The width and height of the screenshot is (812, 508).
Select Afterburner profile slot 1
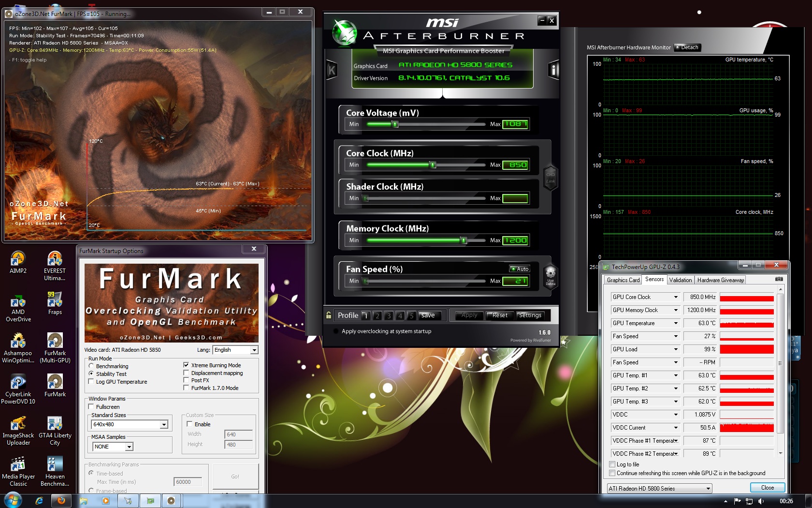pos(366,315)
